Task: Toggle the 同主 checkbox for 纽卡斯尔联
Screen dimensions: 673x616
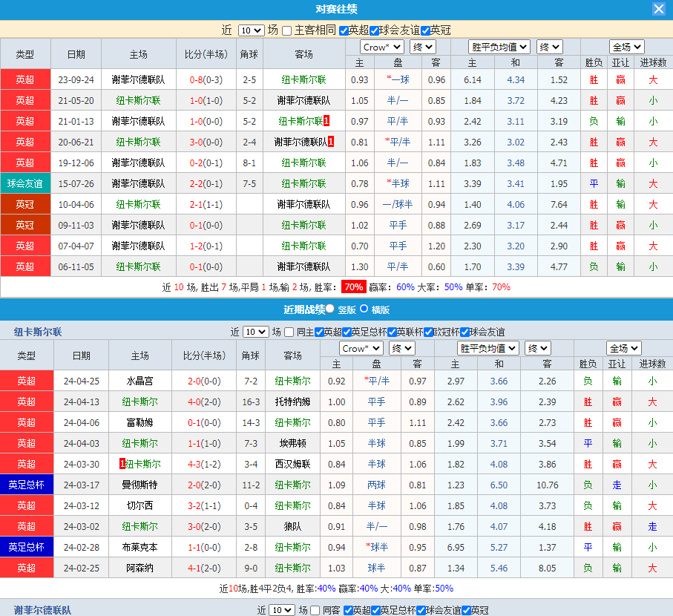Action: (289, 332)
